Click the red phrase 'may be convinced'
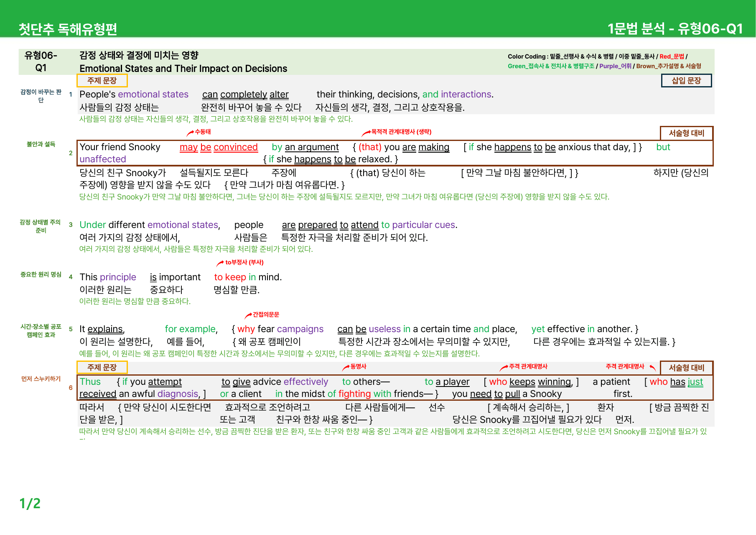 [x=219, y=147]
